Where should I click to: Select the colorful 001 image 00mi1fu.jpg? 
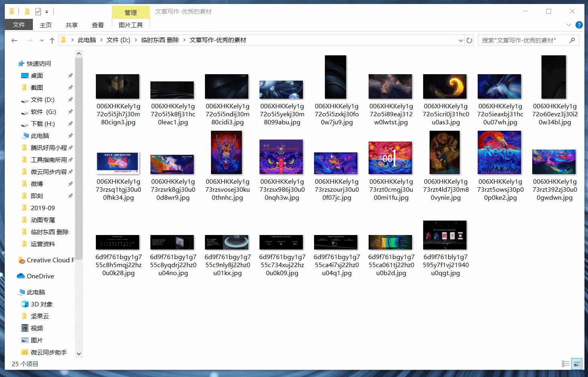[391, 158]
